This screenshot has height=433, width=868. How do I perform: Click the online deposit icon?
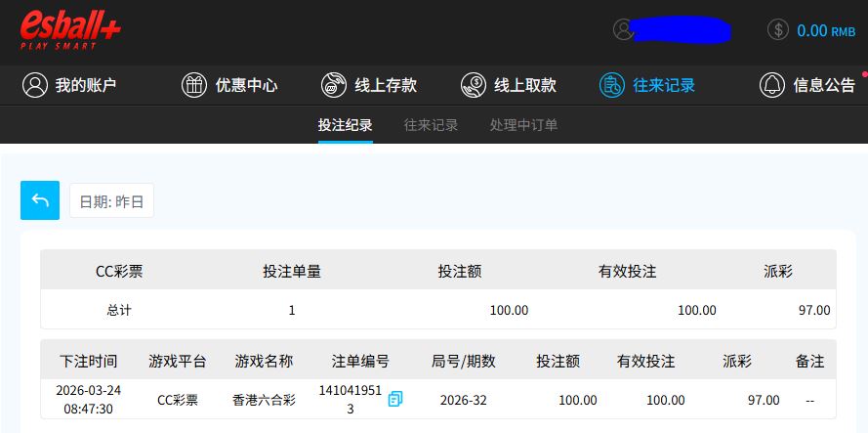334,85
